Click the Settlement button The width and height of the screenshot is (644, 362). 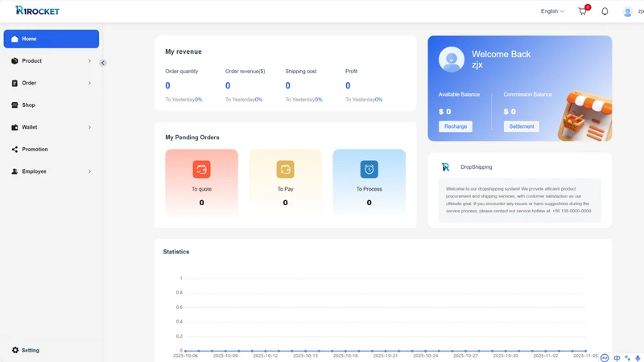(x=522, y=126)
